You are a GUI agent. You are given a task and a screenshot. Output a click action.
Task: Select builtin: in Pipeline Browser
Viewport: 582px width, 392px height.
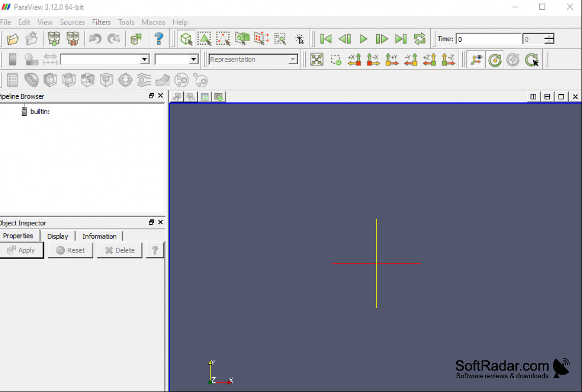[x=40, y=111]
